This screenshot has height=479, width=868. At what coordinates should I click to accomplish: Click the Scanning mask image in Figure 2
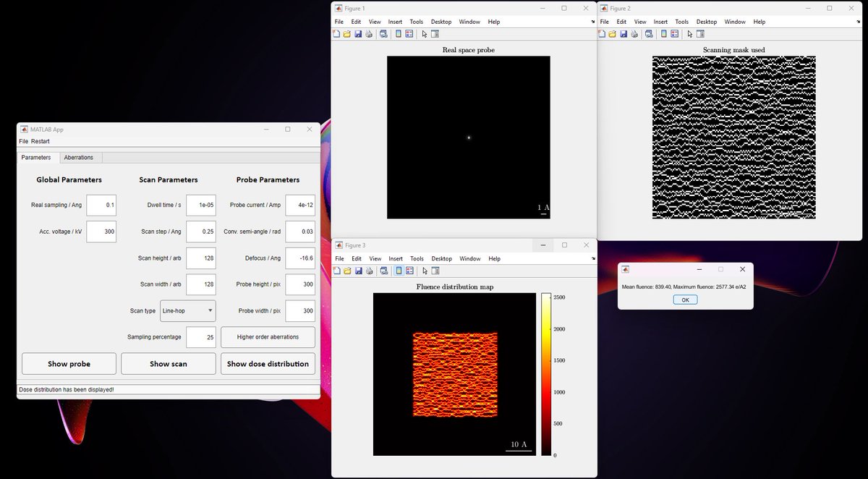pyautogui.click(x=733, y=137)
